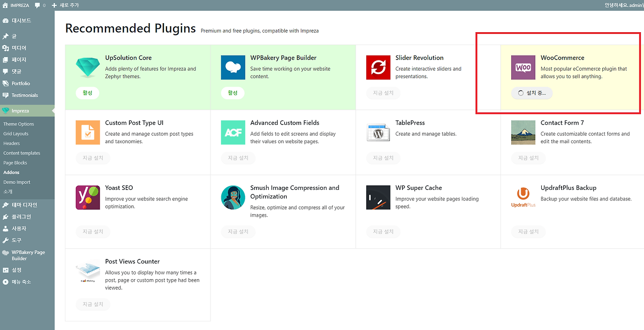This screenshot has height=330, width=644.
Task: Click the Post Views Counter icon
Action: (x=88, y=271)
